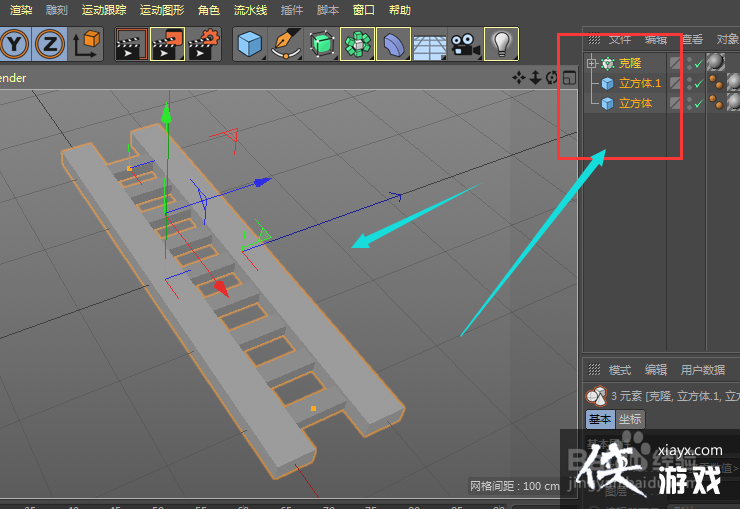The height and width of the screenshot is (509, 740).
Task: Switch the coordinate system icon
Action: 85,44
